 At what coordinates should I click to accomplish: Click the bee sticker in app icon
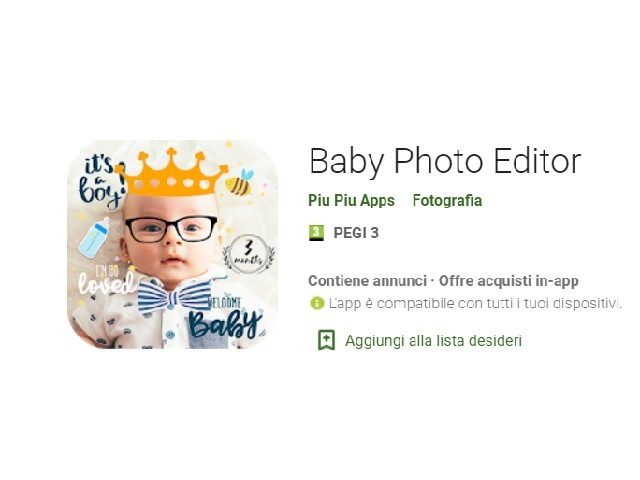click(x=240, y=182)
